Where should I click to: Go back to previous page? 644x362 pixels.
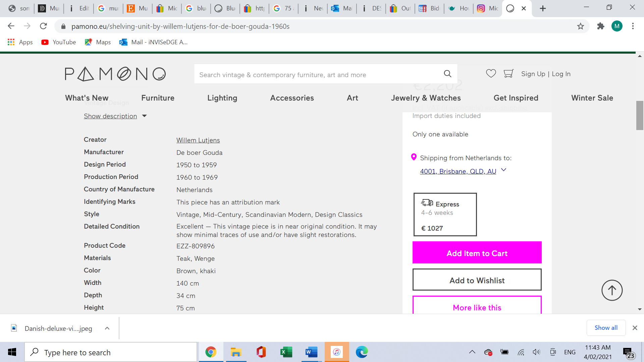pos(11,26)
